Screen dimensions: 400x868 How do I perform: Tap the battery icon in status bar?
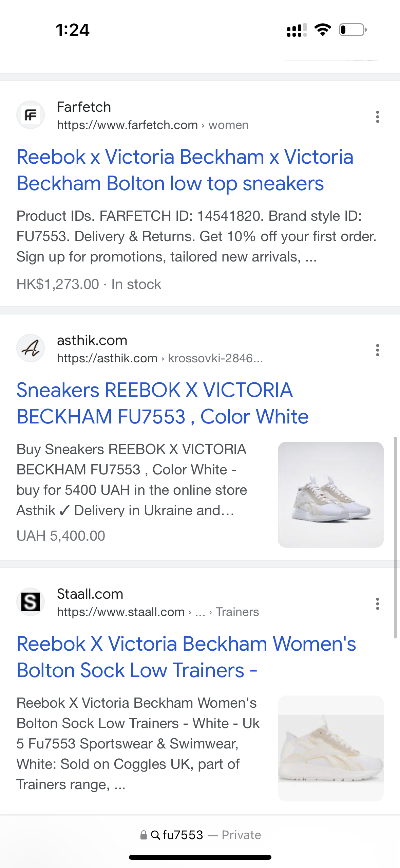coord(353,30)
